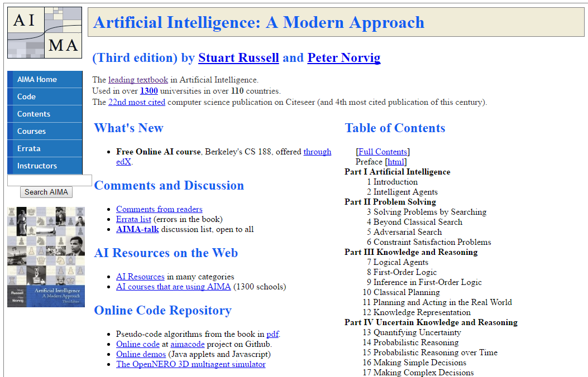Click the 'Table of Contents' heading

pos(395,128)
